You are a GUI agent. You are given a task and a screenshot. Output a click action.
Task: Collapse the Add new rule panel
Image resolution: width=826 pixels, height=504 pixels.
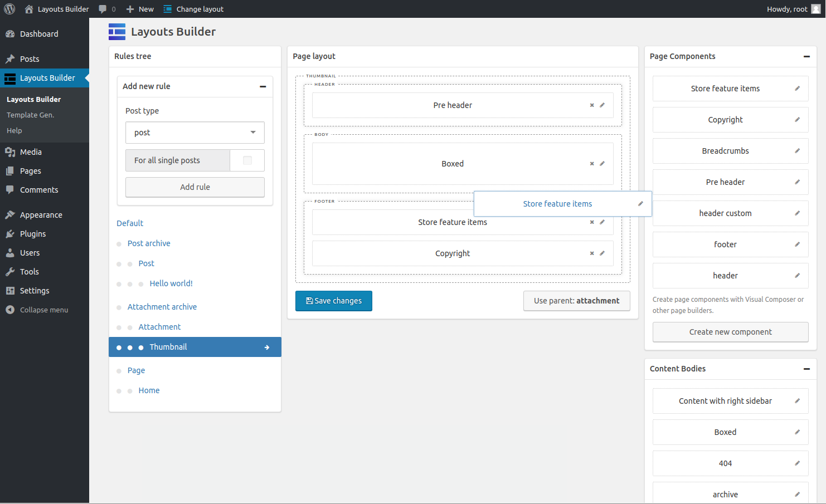263,86
